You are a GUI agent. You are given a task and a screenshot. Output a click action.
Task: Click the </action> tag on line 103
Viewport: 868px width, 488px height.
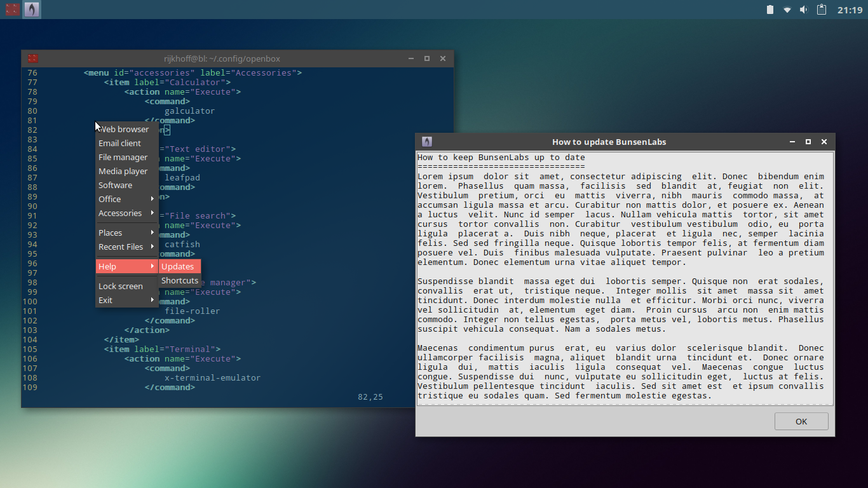[147, 330]
